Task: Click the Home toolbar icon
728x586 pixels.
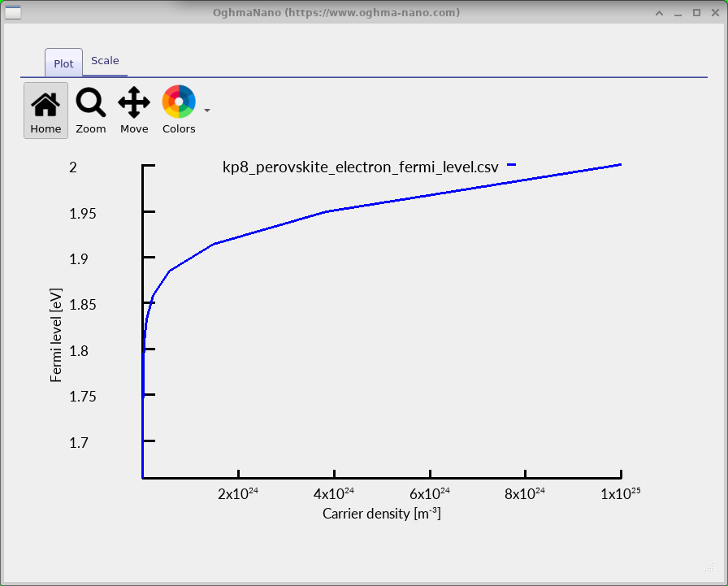Action: [45, 111]
